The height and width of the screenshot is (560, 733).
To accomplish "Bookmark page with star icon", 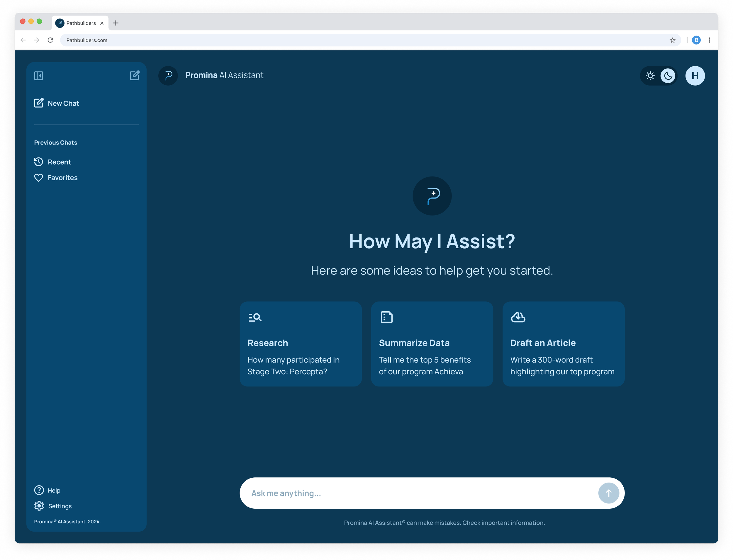I will coord(672,40).
